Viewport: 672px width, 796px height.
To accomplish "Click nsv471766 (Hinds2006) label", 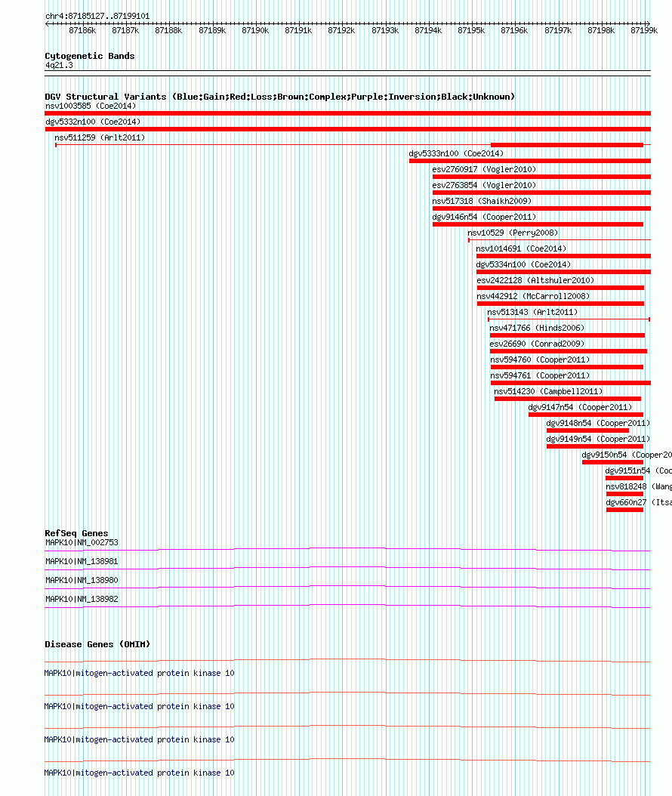I will (x=537, y=328).
